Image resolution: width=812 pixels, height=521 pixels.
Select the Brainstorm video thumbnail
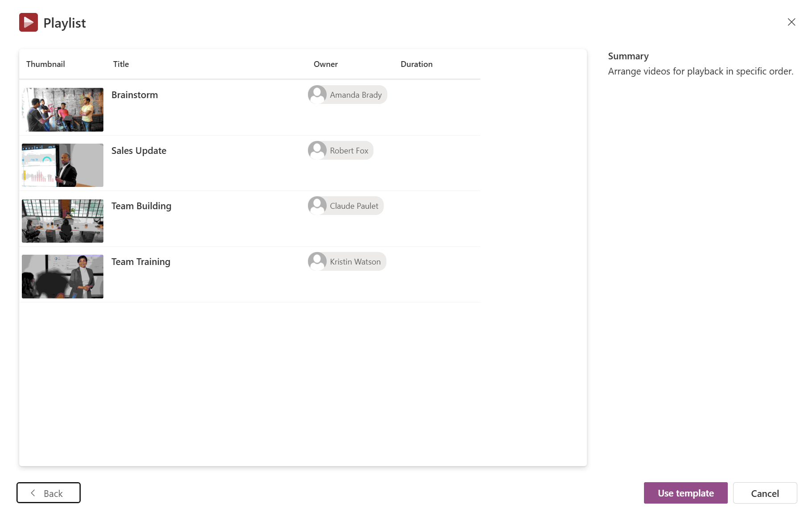[62, 110]
